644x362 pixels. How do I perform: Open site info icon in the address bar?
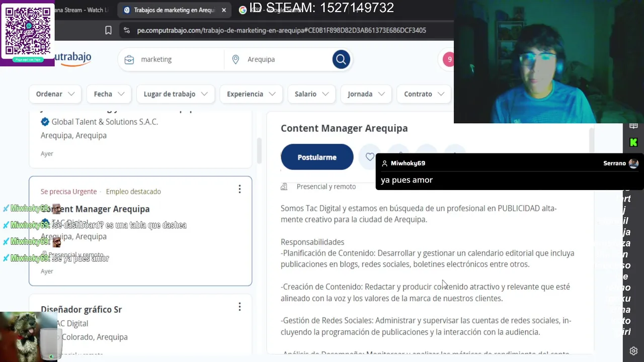126,30
